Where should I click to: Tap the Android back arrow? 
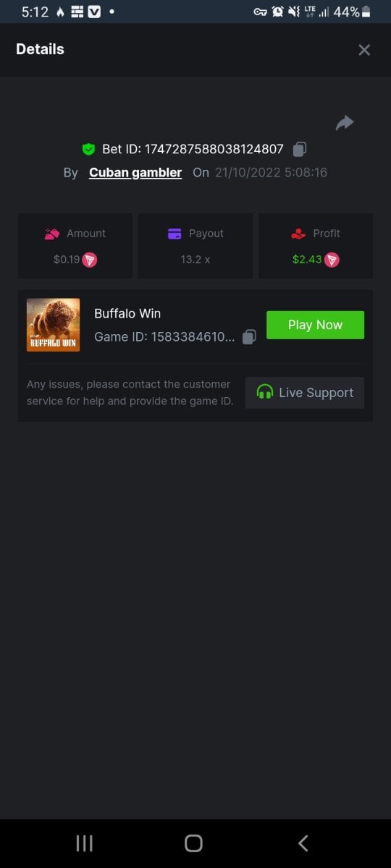point(303,843)
